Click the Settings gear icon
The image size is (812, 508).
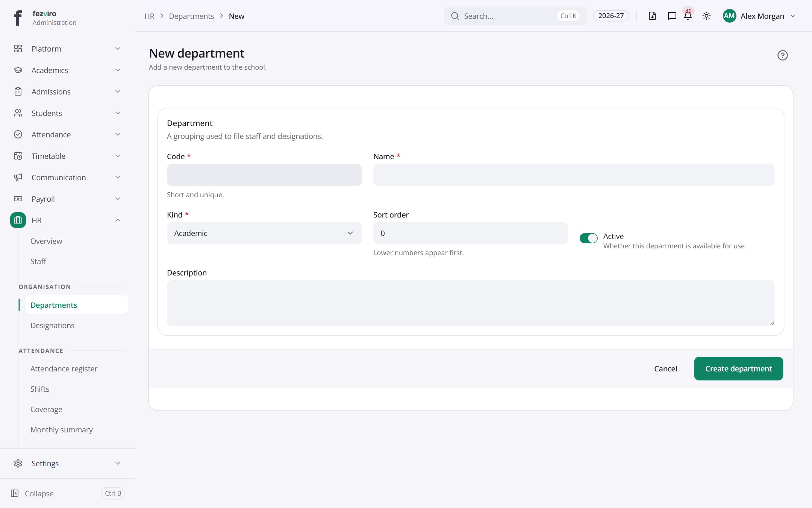click(x=18, y=463)
